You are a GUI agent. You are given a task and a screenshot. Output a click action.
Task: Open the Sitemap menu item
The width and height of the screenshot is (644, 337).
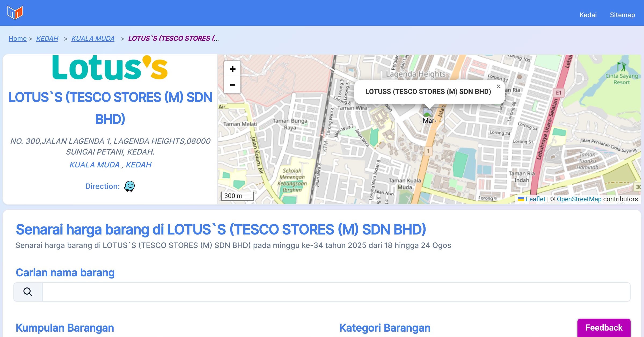[622, 15]
